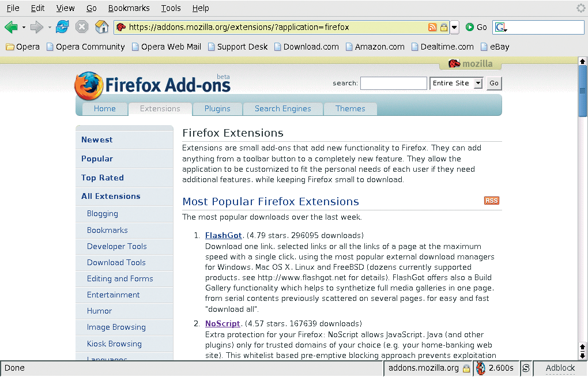
Task: Click the scroll up arrow at scrollbar top
Action: [582, 61]
